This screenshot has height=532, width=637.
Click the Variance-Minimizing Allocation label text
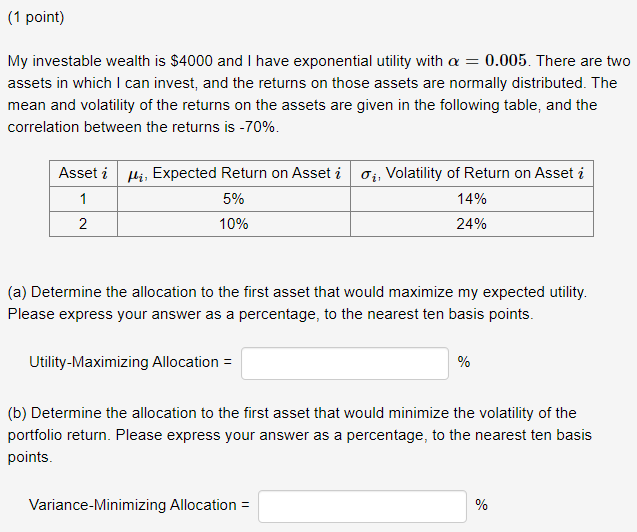tap(139, 505)
